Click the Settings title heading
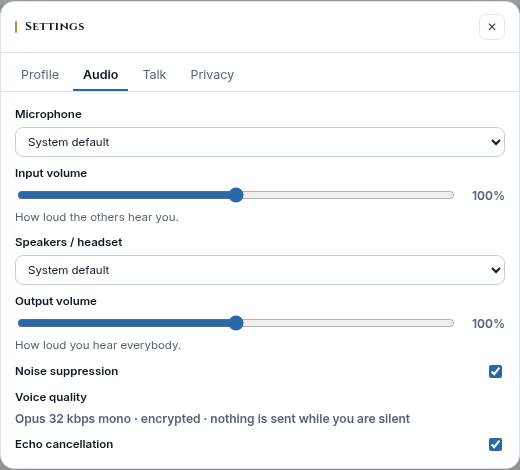 55,27
